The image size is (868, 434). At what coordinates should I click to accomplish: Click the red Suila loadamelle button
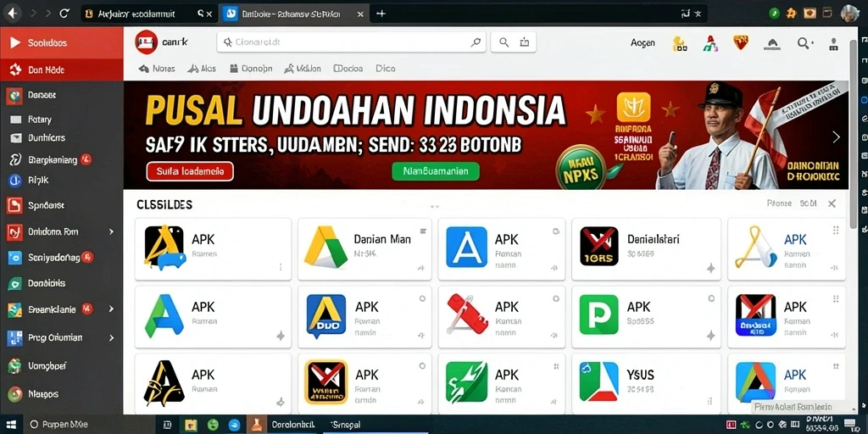(x=191, y=171)
